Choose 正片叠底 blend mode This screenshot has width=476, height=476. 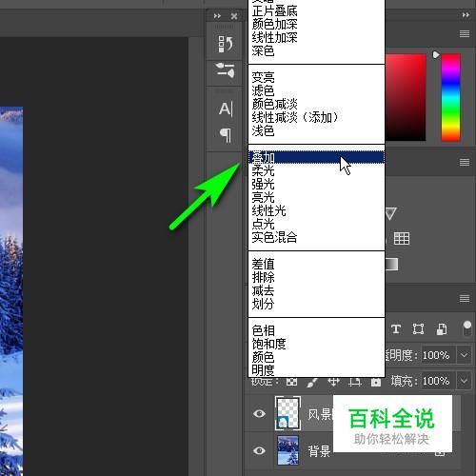click(316, 11)
